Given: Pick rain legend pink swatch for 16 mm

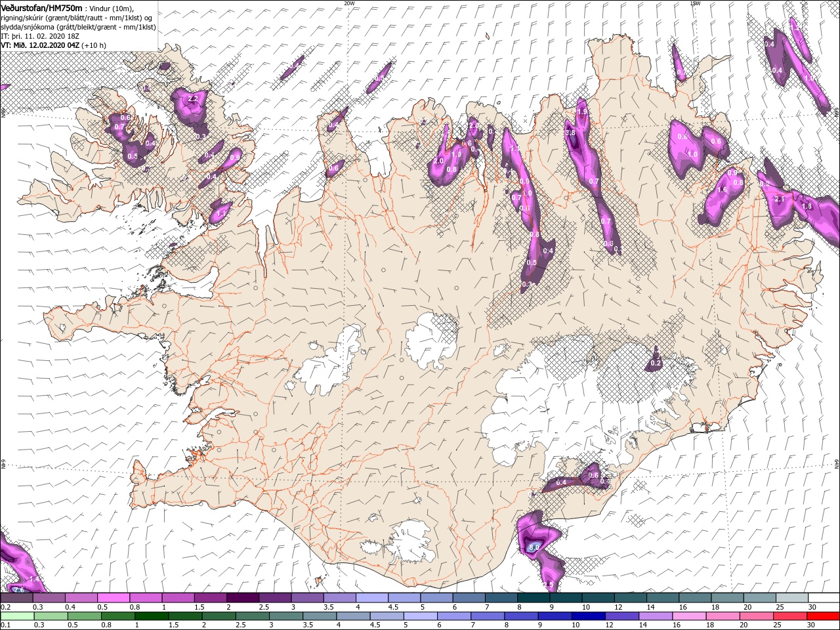Looking at the screenshot, I should (689, 616).
